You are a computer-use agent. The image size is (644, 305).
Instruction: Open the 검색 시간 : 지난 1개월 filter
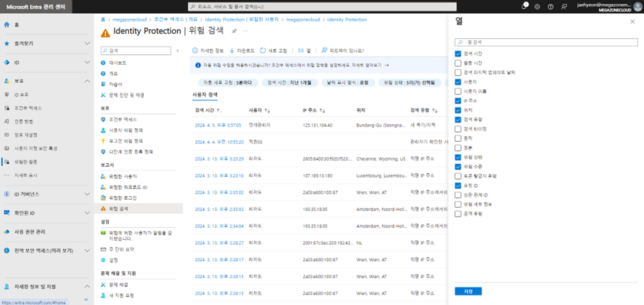[x=289, y=83]
